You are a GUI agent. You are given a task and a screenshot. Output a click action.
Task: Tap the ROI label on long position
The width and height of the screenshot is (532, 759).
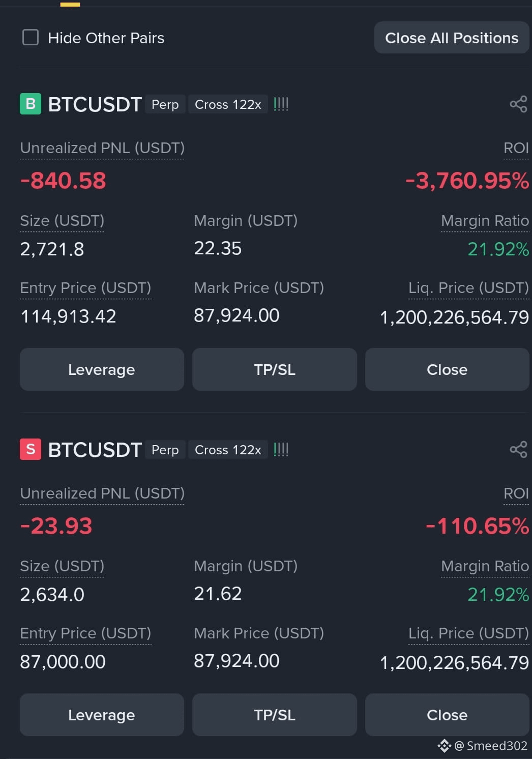coord(516,148)
